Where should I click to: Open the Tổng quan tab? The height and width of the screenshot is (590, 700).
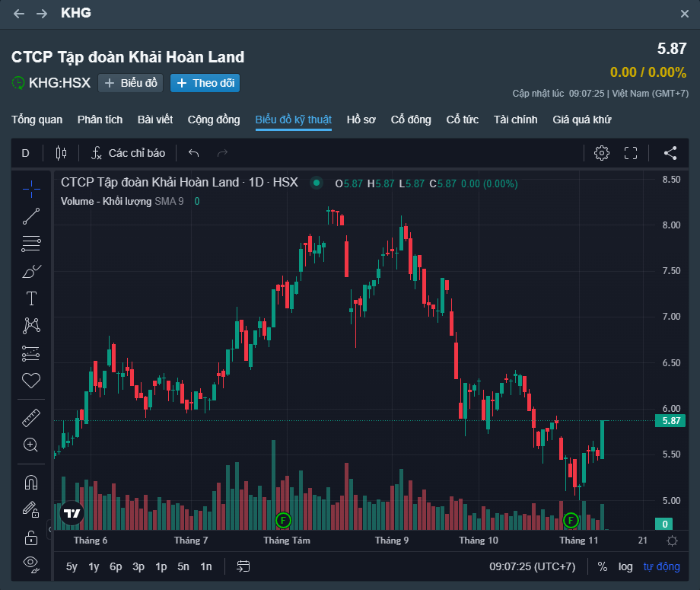(x=37, y=120)
